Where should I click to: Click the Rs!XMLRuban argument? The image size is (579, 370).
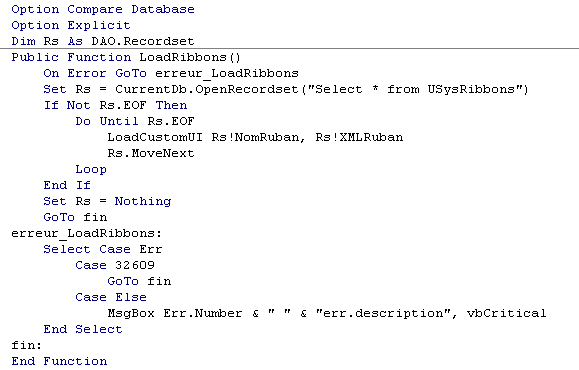pos(359,137)
